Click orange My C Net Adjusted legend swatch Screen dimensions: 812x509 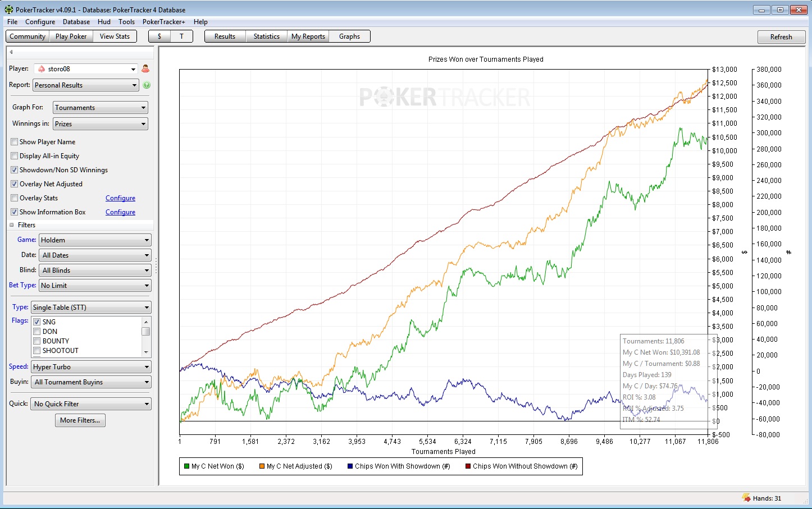click(262, 466)
